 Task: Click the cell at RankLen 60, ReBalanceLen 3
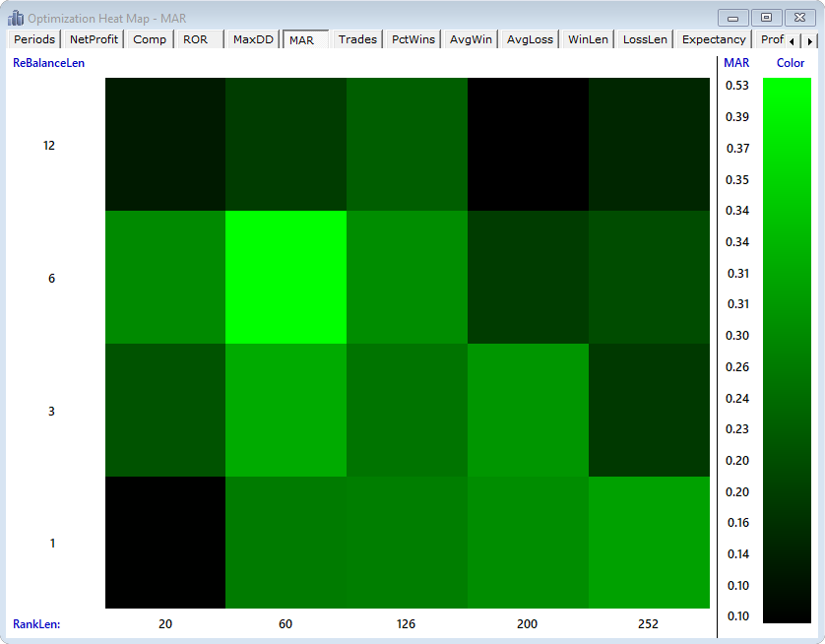pos(286,410)
